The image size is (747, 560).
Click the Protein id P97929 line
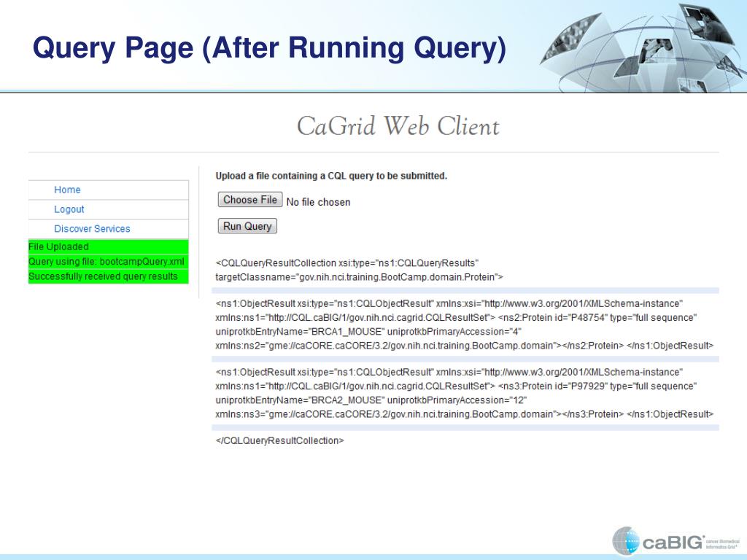click(x=456, y=386)
